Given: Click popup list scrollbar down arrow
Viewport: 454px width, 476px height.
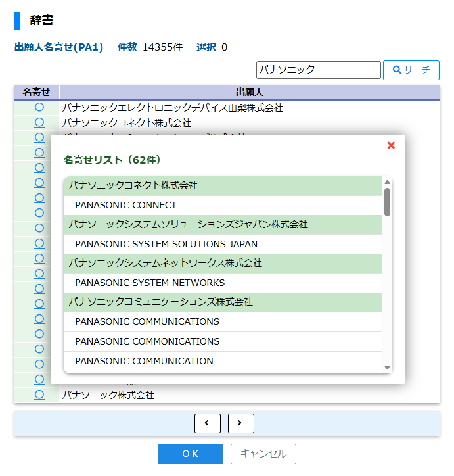Looking at the screenshot, I should [387, 368].
